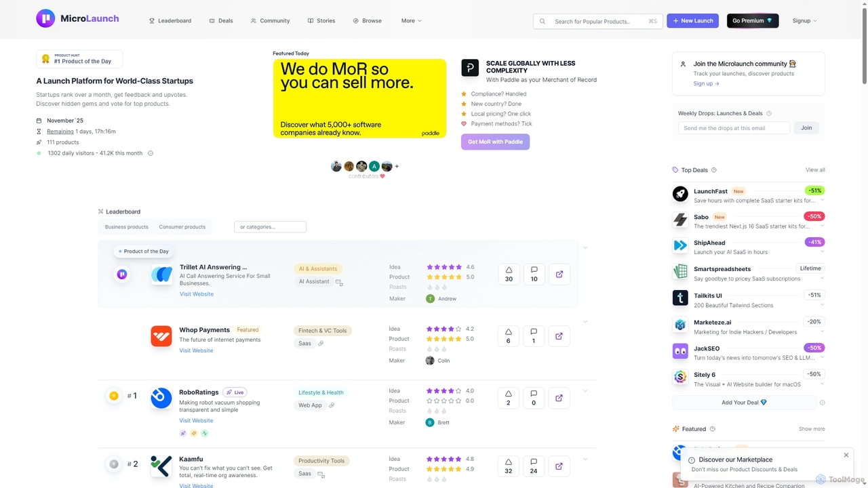Open the Signup dropdown
This screenshot has width=868, height=488.
805,21
